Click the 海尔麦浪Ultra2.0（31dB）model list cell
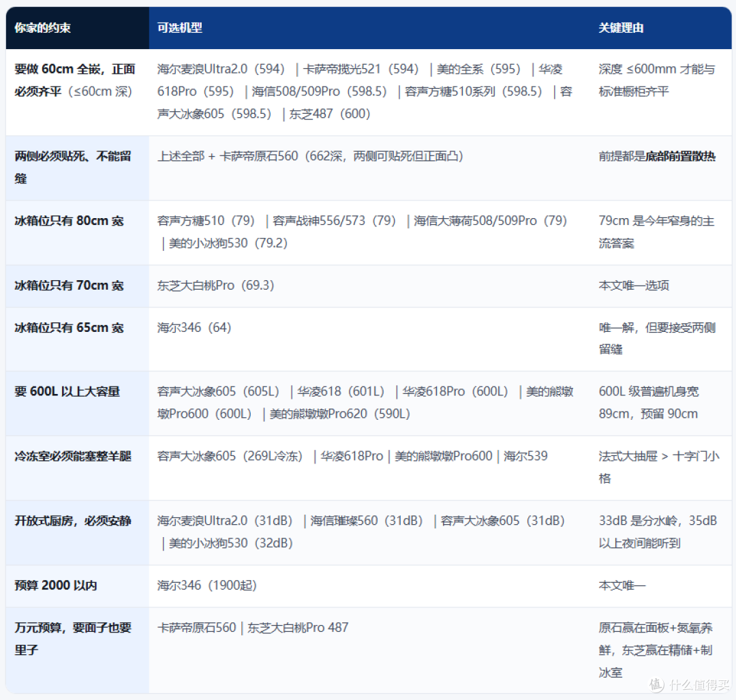Image resolution: width=736 pixels, height=700 pixels. point(369,532)
